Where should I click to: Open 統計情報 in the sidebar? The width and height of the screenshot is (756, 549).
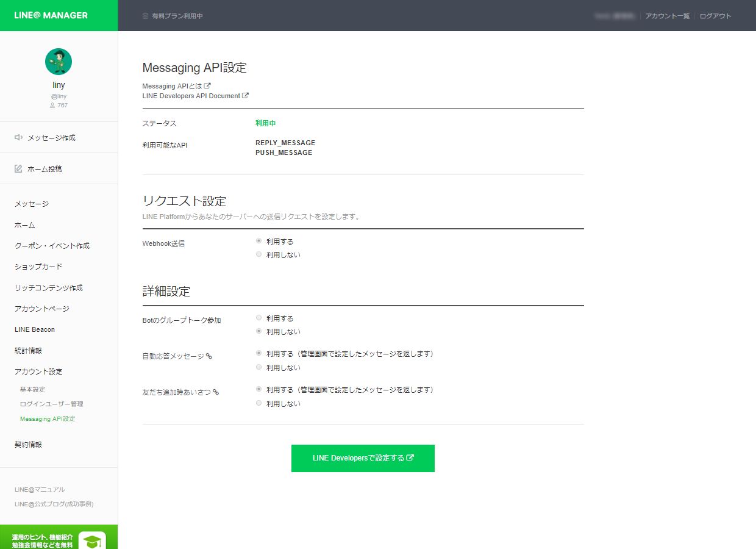coord(28,351)
